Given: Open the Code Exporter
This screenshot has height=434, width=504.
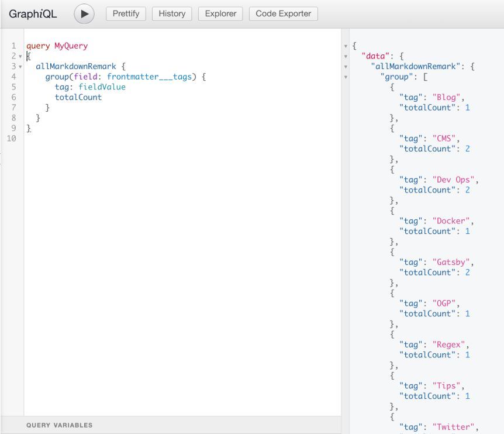Looking at the screenshot, I should click(283, 14).
